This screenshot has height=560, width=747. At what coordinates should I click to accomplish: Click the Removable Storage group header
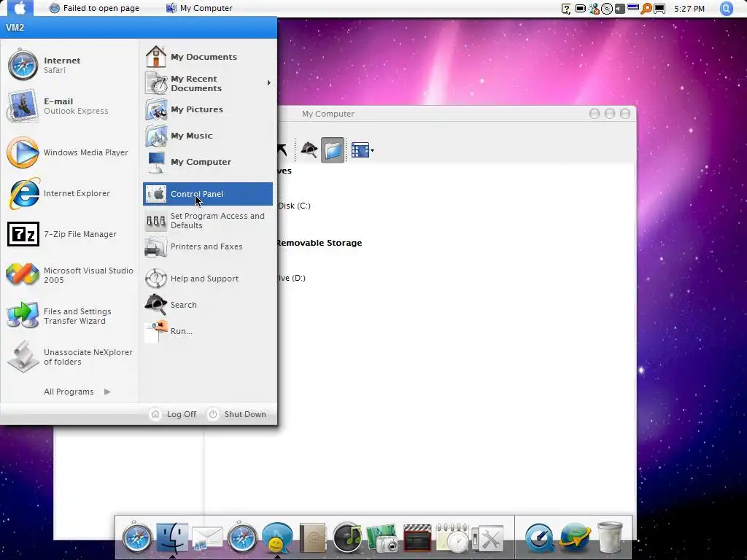320,243
